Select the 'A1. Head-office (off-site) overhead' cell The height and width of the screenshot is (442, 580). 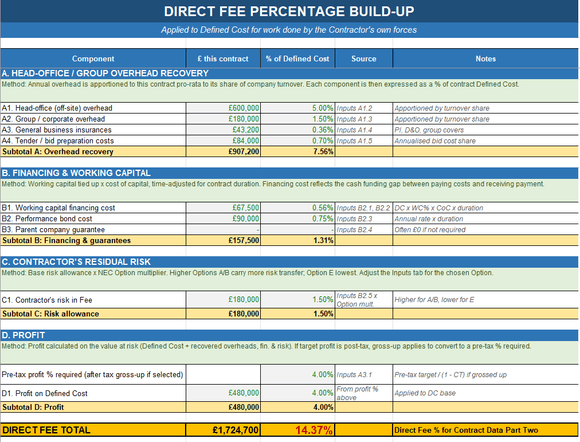[93, 108]
